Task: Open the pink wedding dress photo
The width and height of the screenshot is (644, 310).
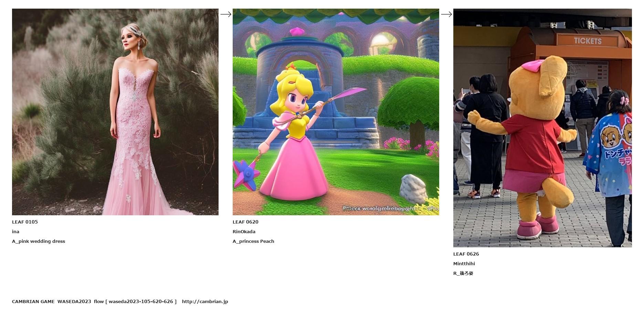Action: point(115,112)
